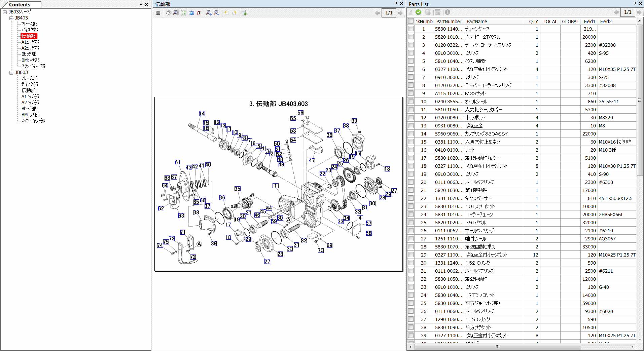Check the checkbox for row 14 coupling assembly
This screenshot has width=644, height=351.
pyautogui.click(x=411, y=133)
